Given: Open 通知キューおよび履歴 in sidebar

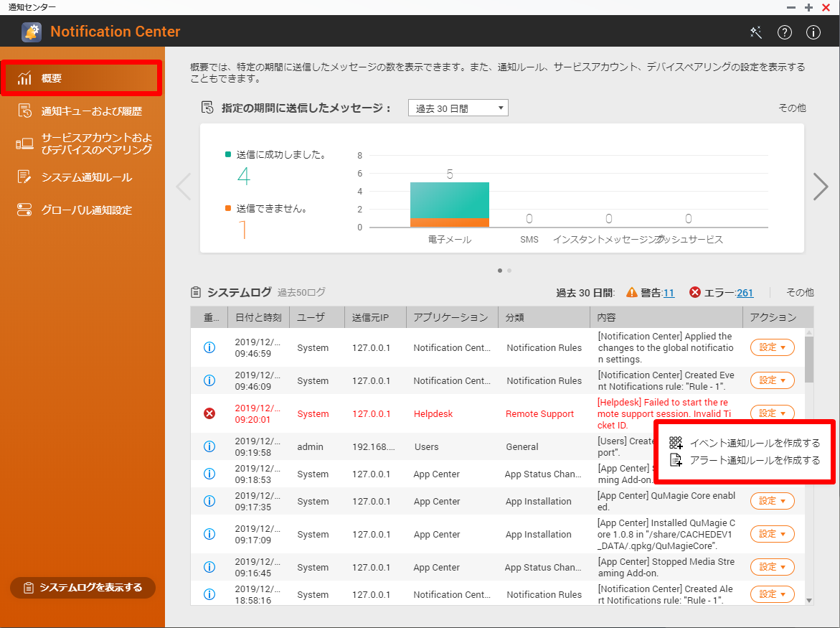Looking at the screenshot, I should tap(91, 111).
